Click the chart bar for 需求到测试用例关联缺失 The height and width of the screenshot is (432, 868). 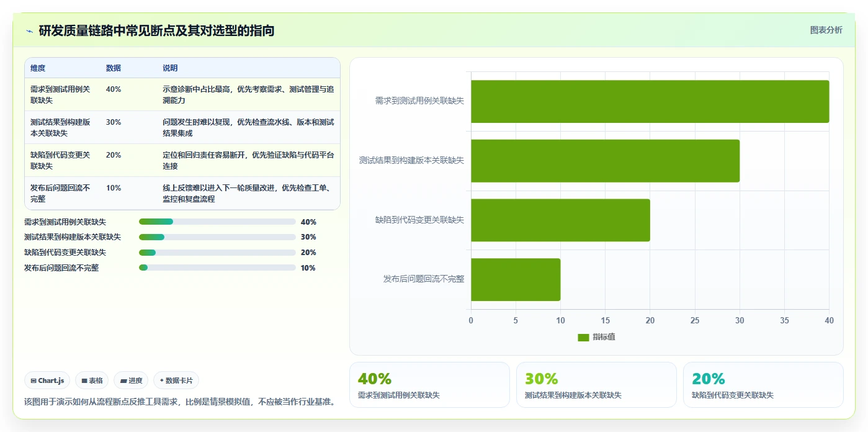point(650,101)
